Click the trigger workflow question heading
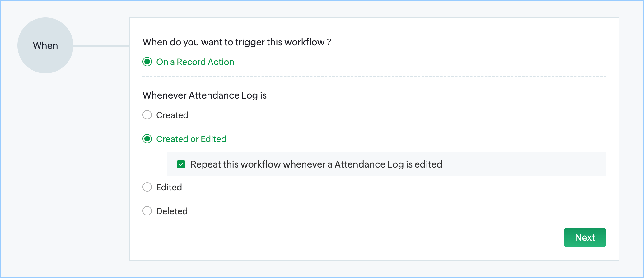The height and width of the screenshot is (278, 644). click(236, 42)
